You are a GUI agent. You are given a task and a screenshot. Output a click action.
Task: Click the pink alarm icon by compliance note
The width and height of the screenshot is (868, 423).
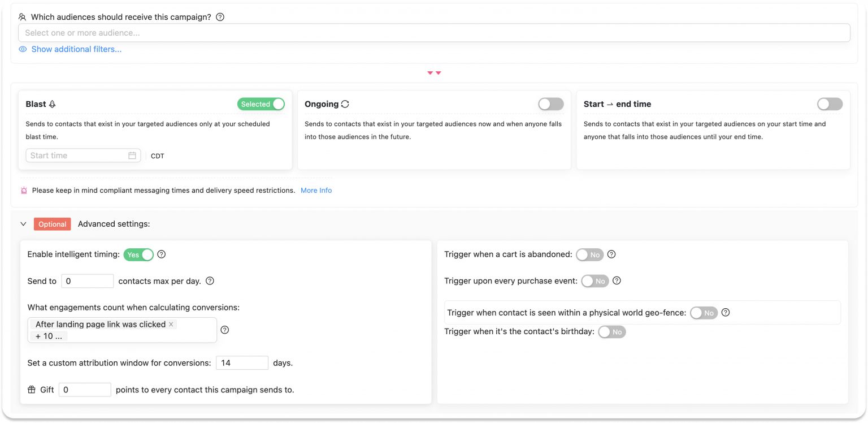[x=24, y=191]
